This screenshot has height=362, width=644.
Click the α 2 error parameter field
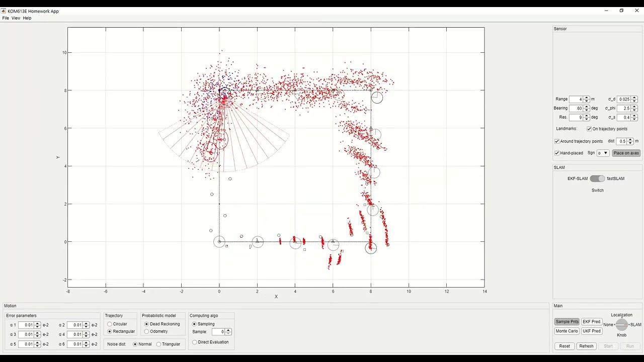click(74, 325)
